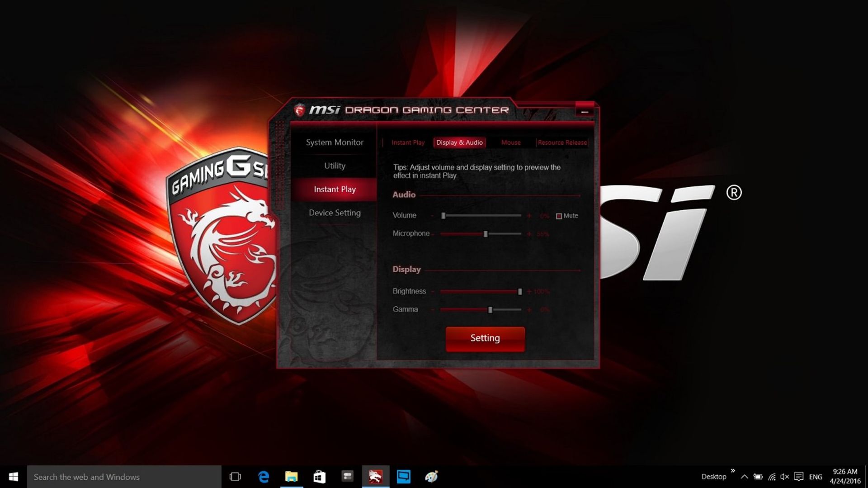The image size is (868, 488).
Task: Click the Volume slider track
Action: (x=481, y=216)
